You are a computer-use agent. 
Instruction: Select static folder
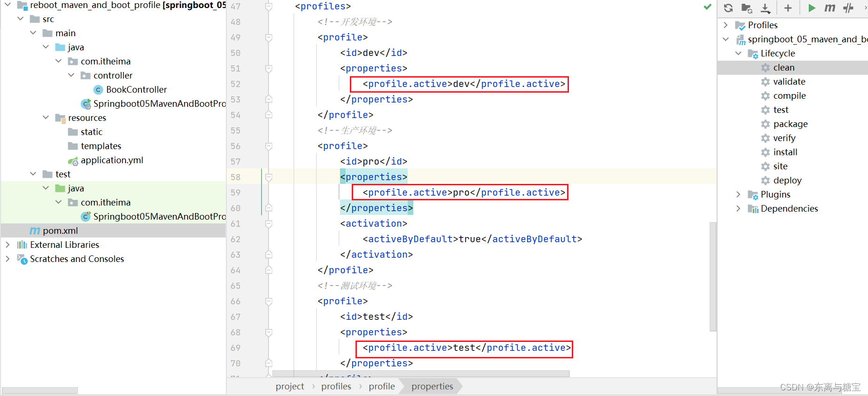click(92, 132)
